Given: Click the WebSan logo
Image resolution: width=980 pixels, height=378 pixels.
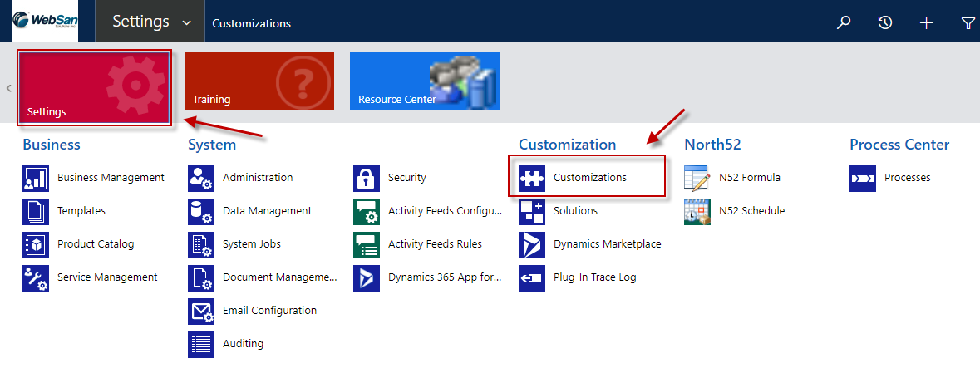Looking at the screenshot, I should (45, 22).
